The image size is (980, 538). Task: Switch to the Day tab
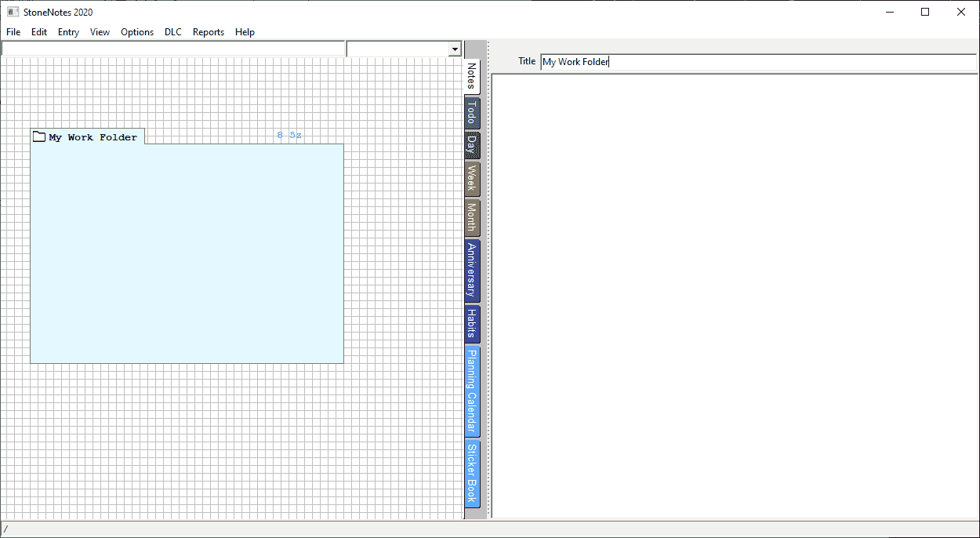tap(472, 145)
